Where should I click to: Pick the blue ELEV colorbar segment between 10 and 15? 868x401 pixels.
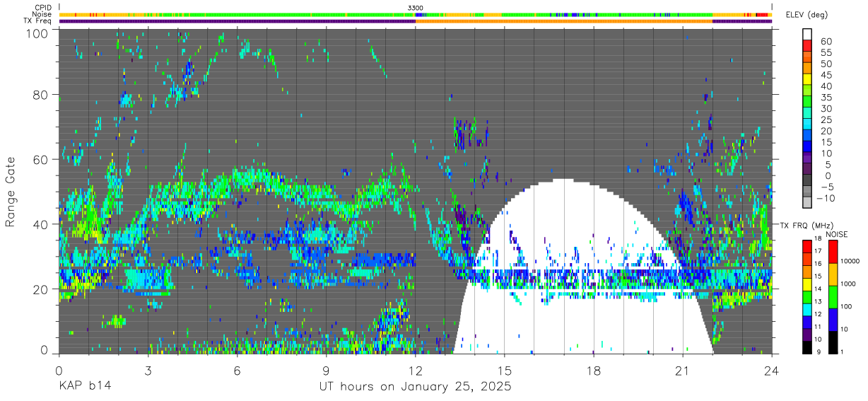pos(807,148)
